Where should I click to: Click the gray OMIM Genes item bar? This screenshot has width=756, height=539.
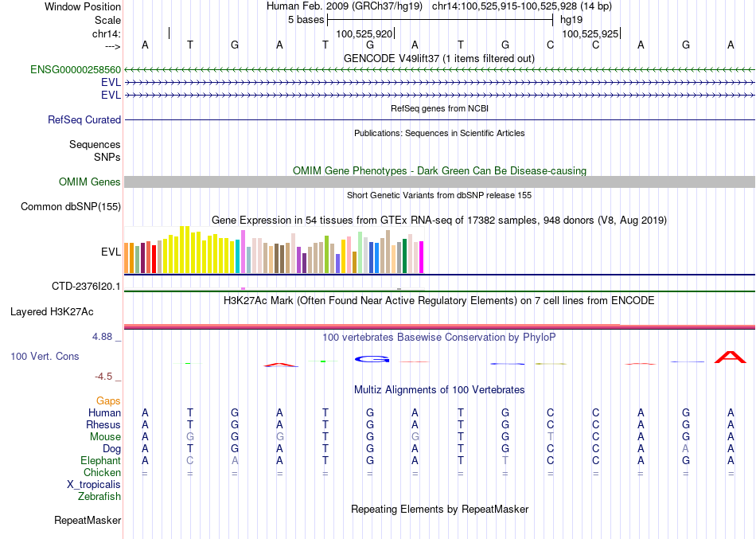439,182
